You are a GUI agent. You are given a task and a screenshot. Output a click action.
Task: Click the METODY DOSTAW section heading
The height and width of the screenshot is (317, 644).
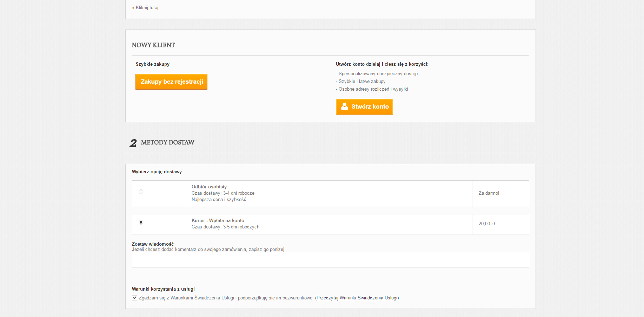click(167, 143)
